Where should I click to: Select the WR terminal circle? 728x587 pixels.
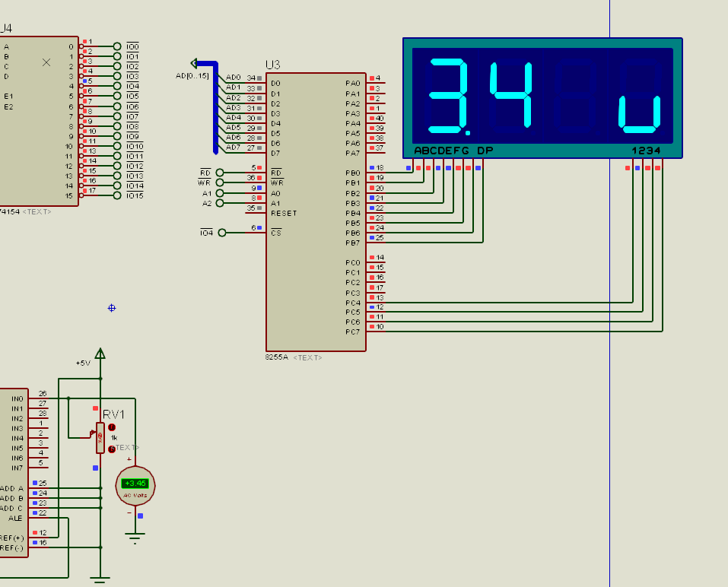tap(220, 182)
